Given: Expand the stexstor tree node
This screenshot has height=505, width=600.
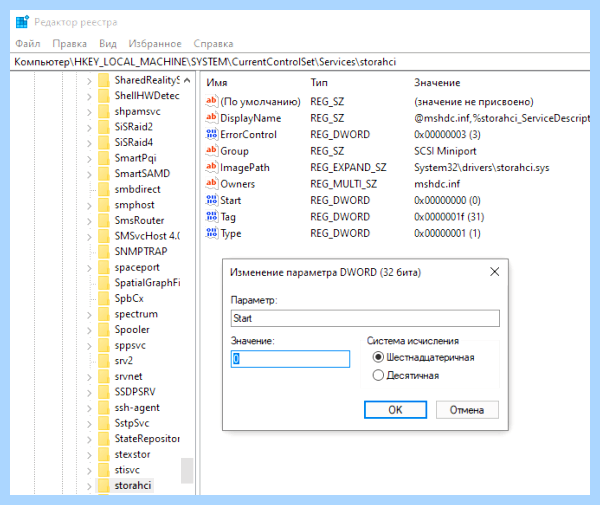Looking at the screenshot, I should (x=89, y=455).
